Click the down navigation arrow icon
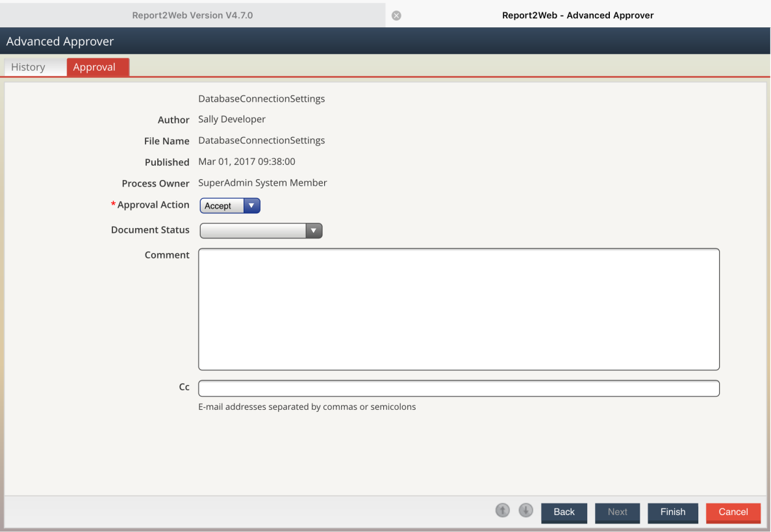Image resolution: width=771 pixels, height=532 pixels. click(525, 511)
